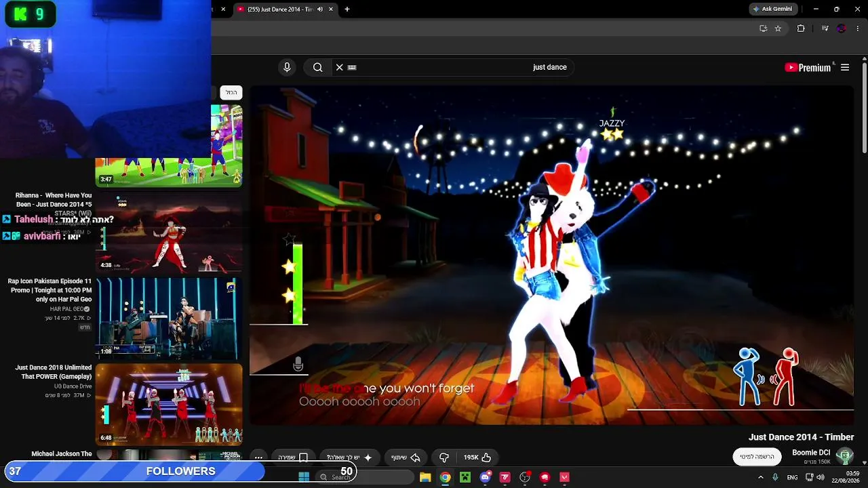The height and width of the screenshot is (488, 868).
Task: Click the Ask a question (יש לך שאלה) button
Action: coord(349,457)
